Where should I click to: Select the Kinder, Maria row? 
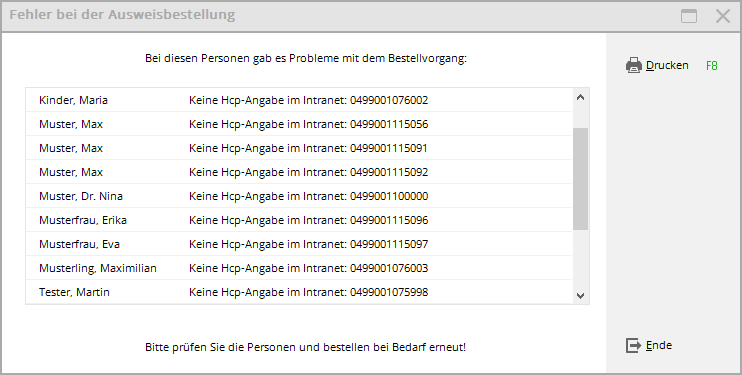(299, 100)
